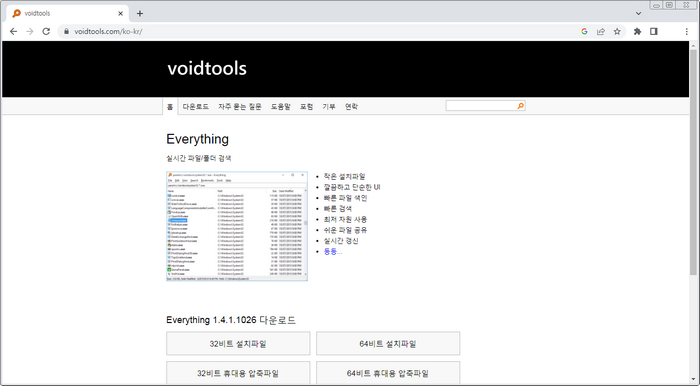Click the share page icon
This screenshot has width=700, height=386.
[x=601, y=31]
